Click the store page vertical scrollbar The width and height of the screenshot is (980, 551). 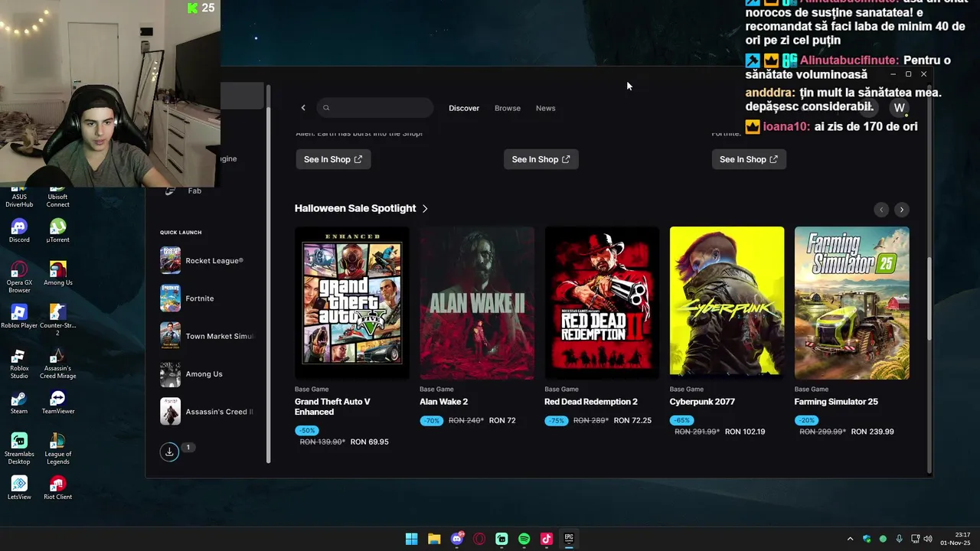pyautogui.click(x=930, y=298)
